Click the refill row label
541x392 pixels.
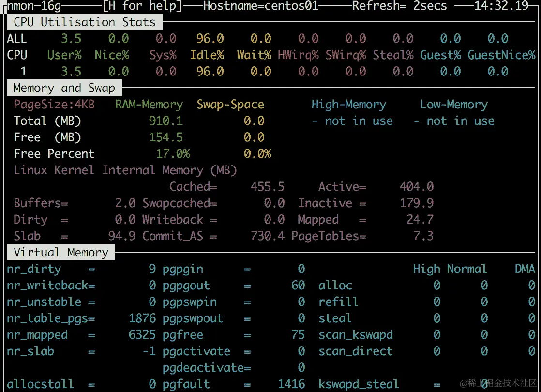pyautogui.click(x=339, y=302)
